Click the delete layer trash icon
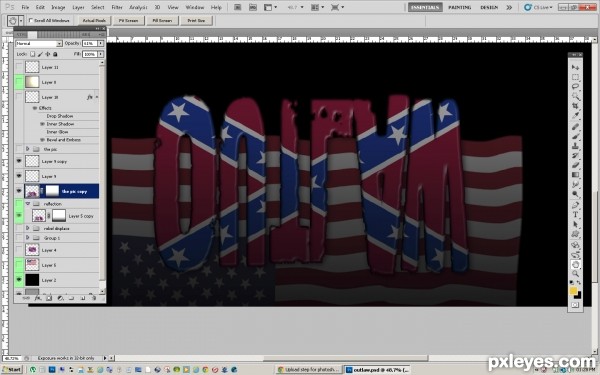The image size is (600, 375). (x=94, y=298)
